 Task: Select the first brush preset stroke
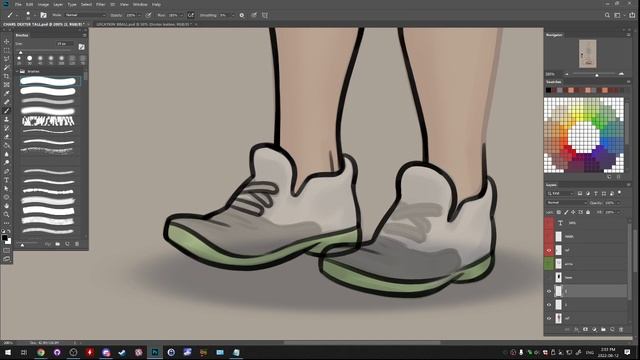click(x=48, y=81)
